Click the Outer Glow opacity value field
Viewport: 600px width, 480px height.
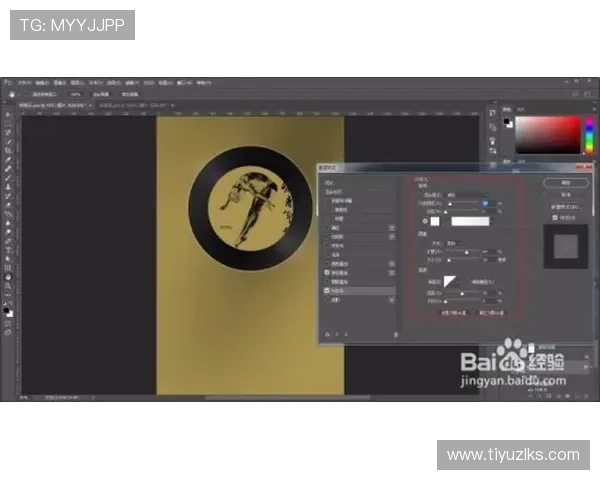tap(489, 203)
